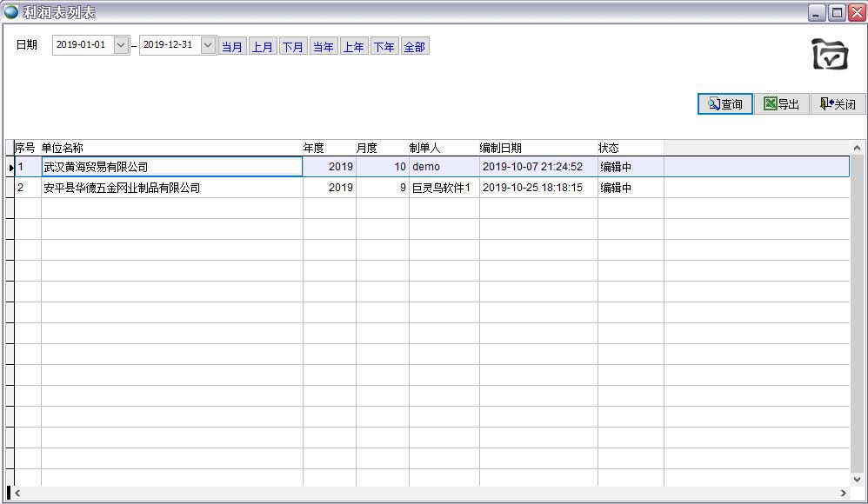The image size is (868, 504).
Task: Filter by next year 下年
Action: 384,47
